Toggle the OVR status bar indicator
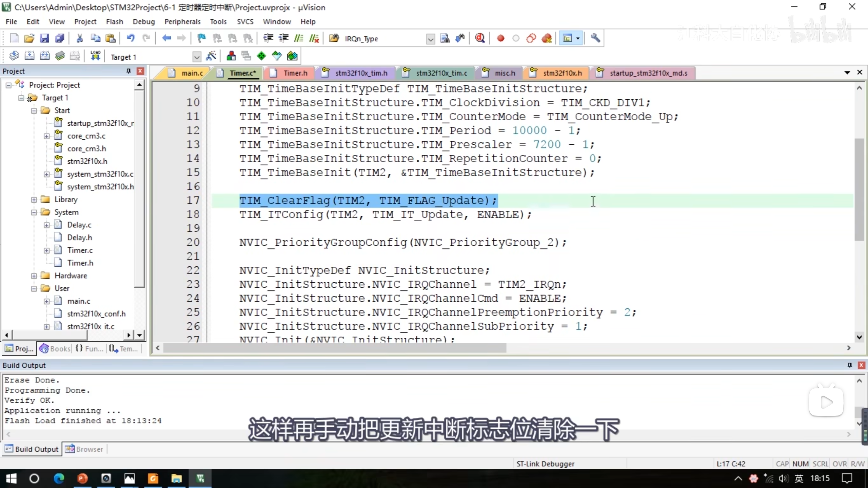The height and width of the screenshot is (488, 868). point(840,464)
